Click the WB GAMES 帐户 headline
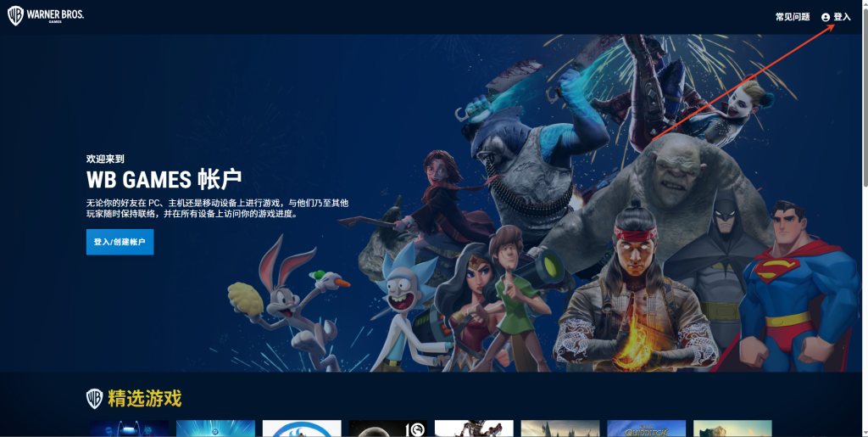This screenshot has width=868, height=437. 164,180
